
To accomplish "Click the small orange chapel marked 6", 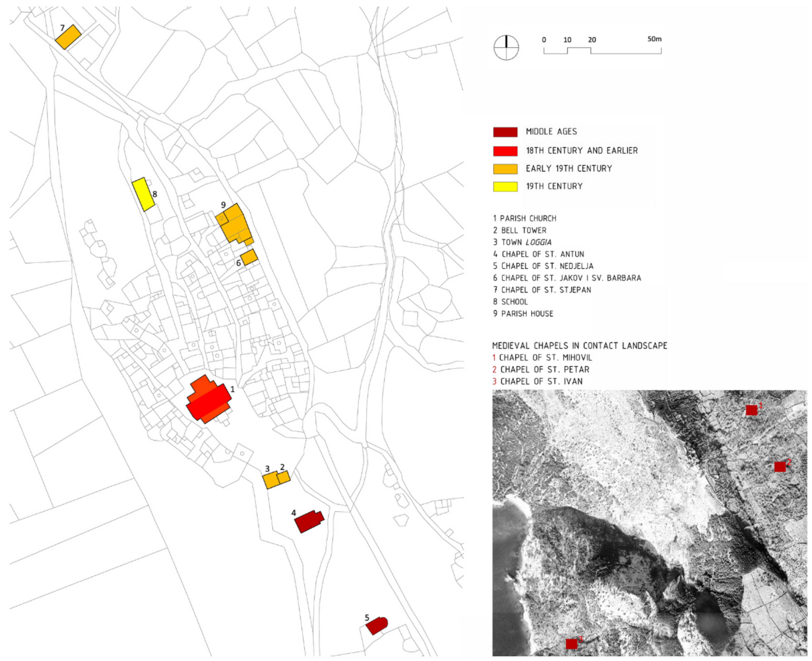I will coord(249,257).
